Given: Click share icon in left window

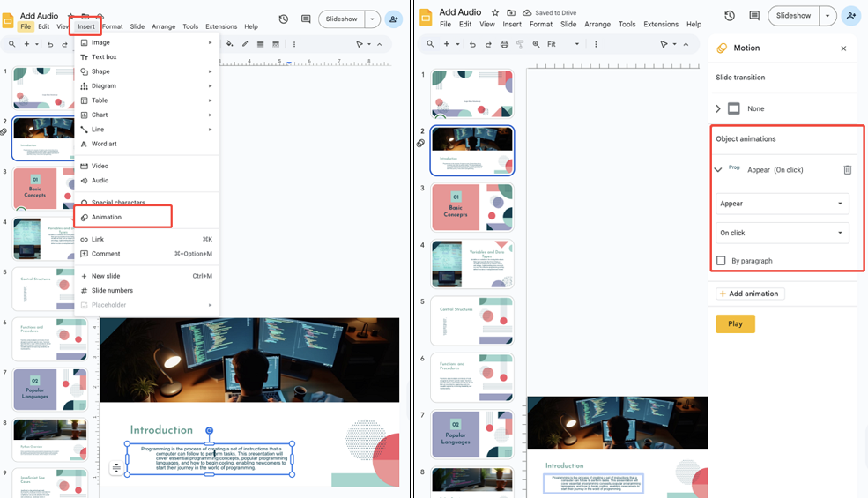Looking at the screenshot, I should (394, 19).
